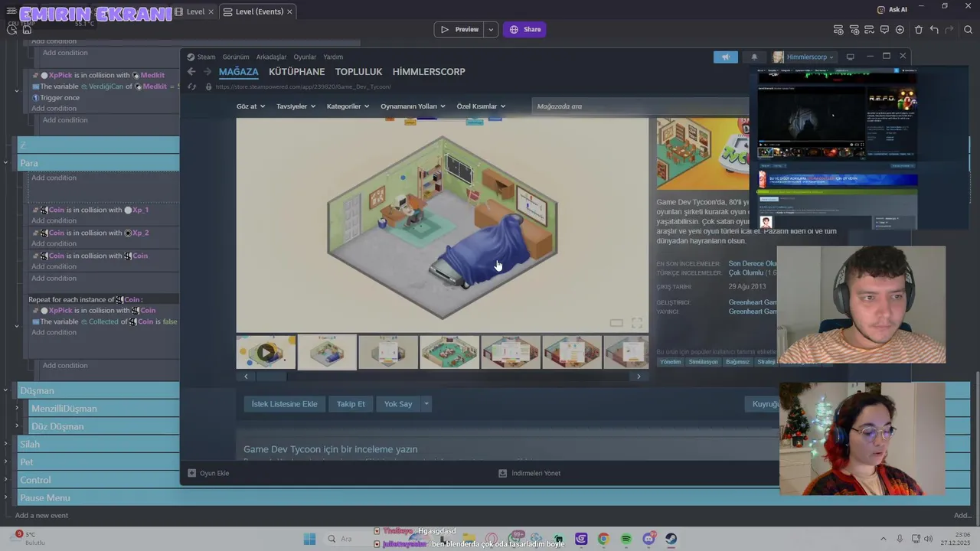Open Yardım menu in Steam
This screenshot has width=980, height=551.
333,57
